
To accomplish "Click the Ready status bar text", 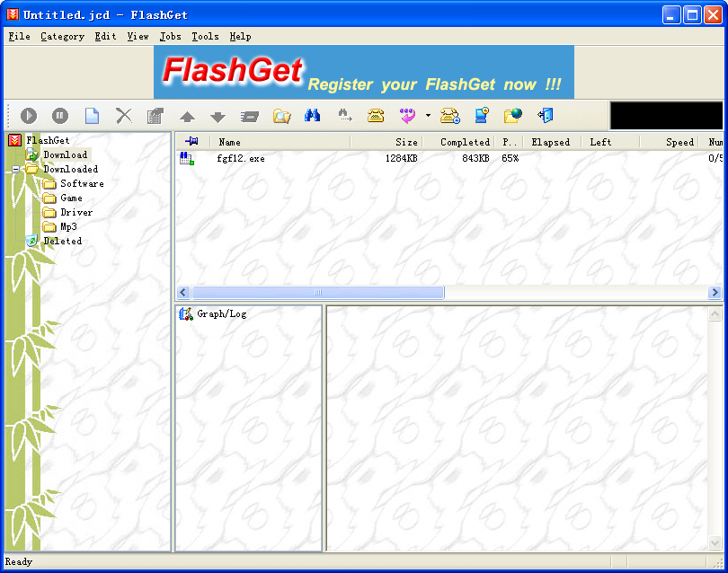I will point(19,562).
